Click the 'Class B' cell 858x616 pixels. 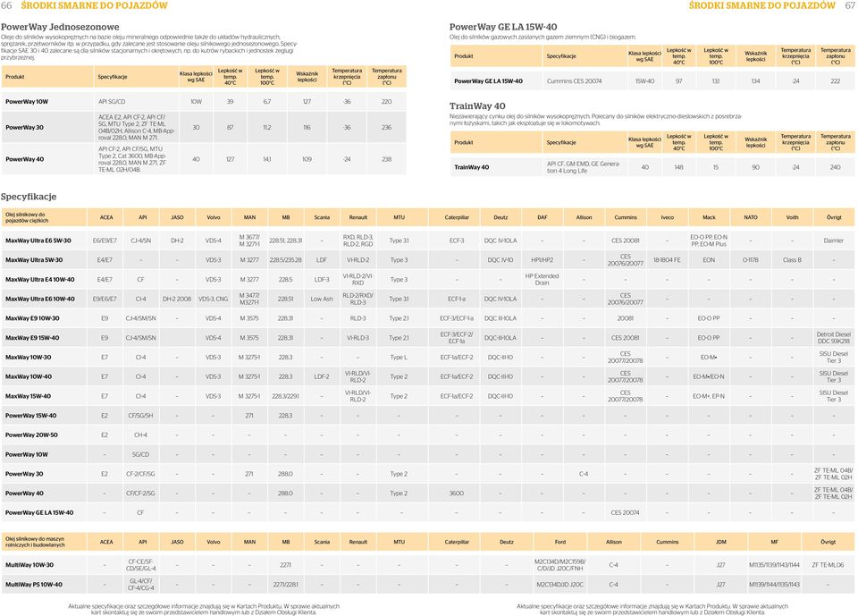(792, 260)
